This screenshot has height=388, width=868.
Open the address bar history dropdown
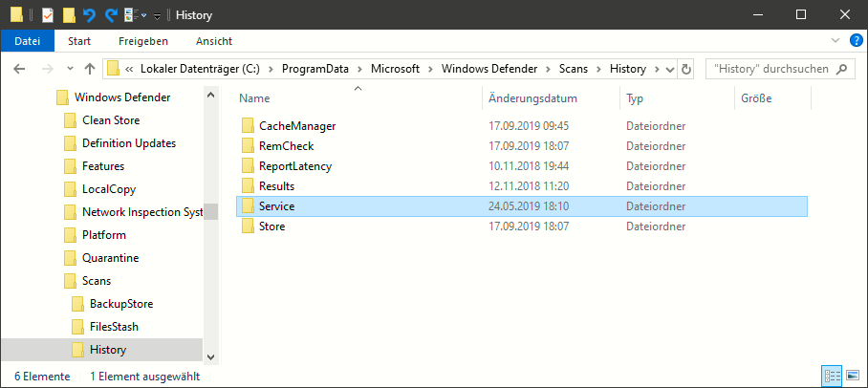pyautogui.click(x=667, y=69)
